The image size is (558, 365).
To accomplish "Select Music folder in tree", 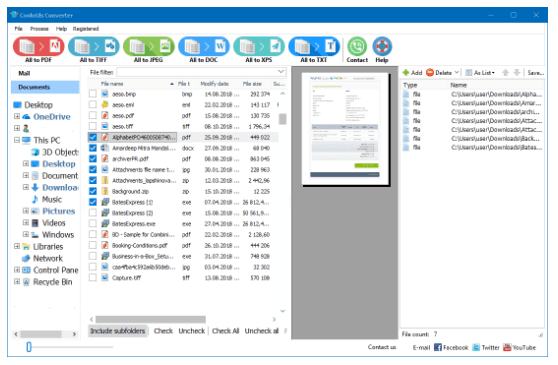I will coord(47,199).
